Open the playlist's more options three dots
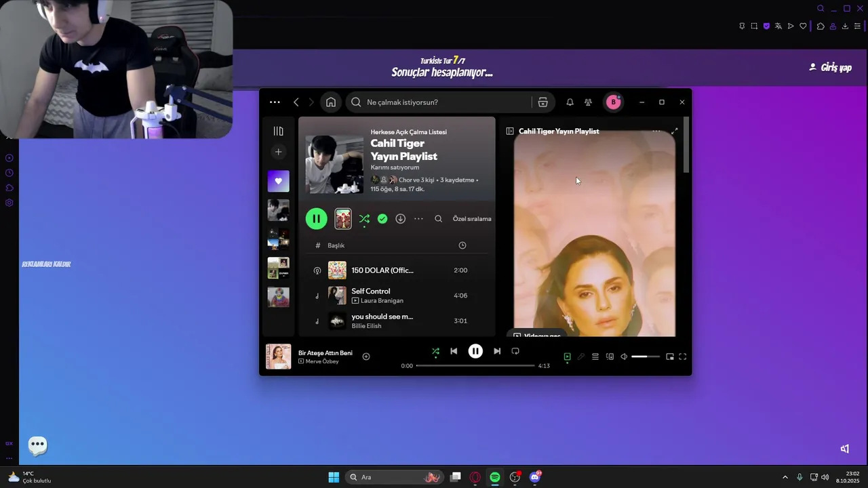 click(x=419, y=219)
